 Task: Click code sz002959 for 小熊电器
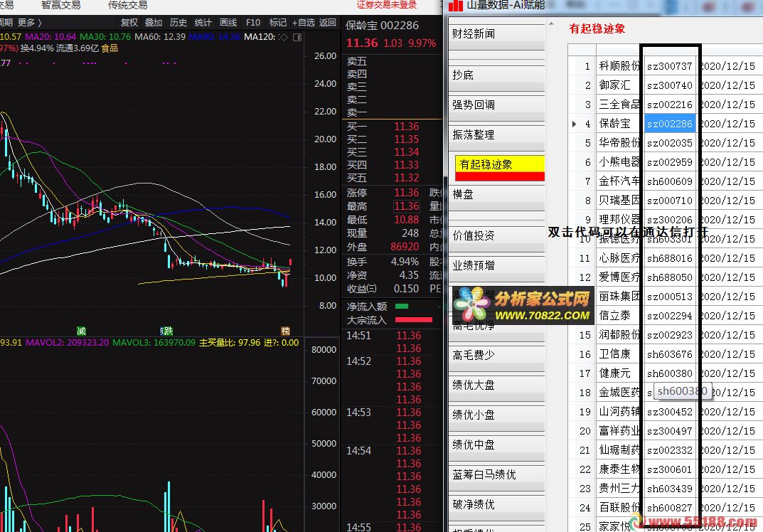(670, 162)
